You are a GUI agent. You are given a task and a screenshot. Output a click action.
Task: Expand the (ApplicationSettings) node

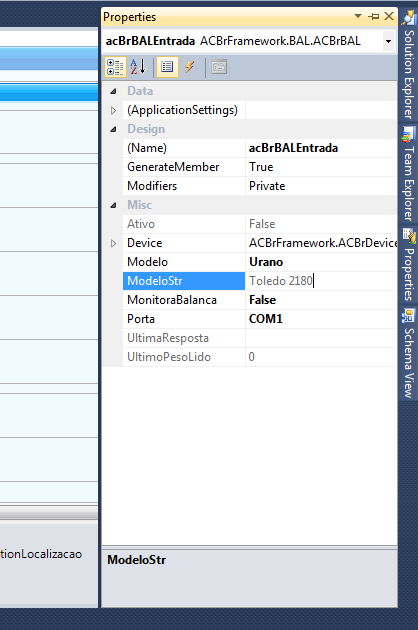coord(113,110)
